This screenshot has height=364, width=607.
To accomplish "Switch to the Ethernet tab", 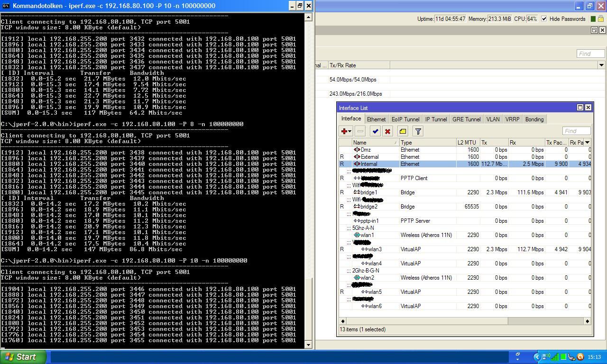I will tap(376, 119).
